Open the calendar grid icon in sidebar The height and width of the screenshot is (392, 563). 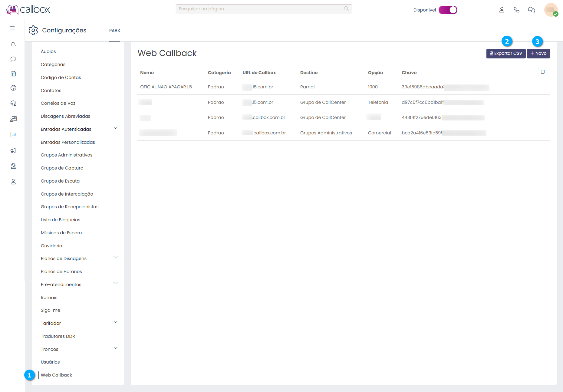(x=13, y=74)
